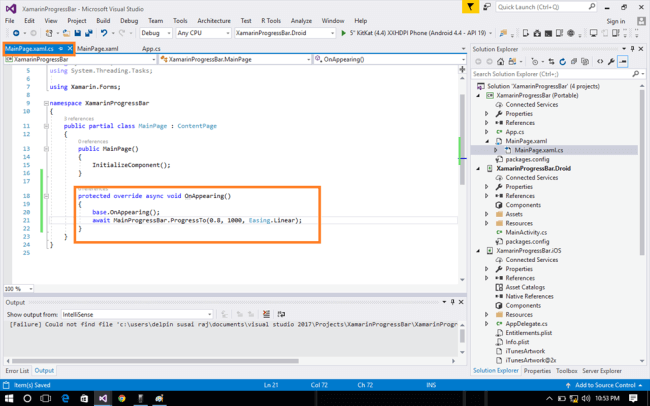Click the Error List tab
The image size is (650, 406).
[x=17, y=371]
